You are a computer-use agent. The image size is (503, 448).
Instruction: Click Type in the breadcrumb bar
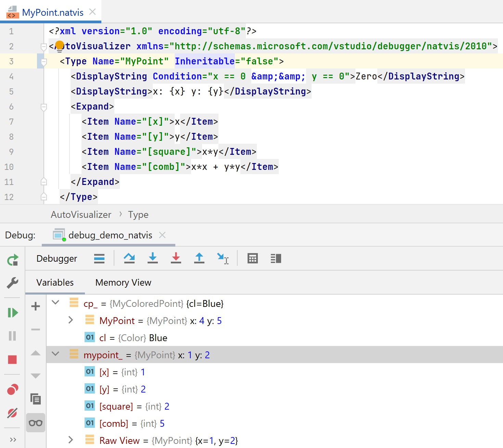tap(138, 214)
